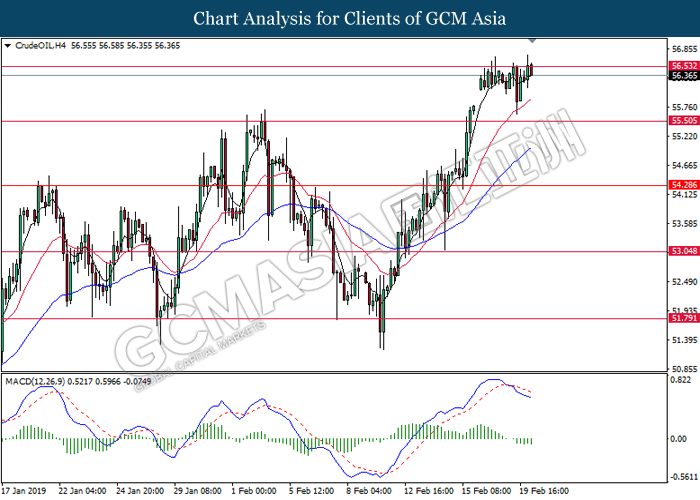This screenshot has width=700, height=500.
Task: Click the 54.665 price scale value
Action: [x=684, y=166]
